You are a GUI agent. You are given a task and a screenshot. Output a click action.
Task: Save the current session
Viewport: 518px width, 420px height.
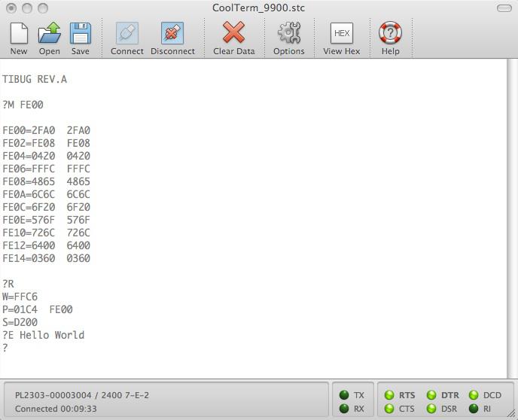pyautogui.click(x=81, y=34)
